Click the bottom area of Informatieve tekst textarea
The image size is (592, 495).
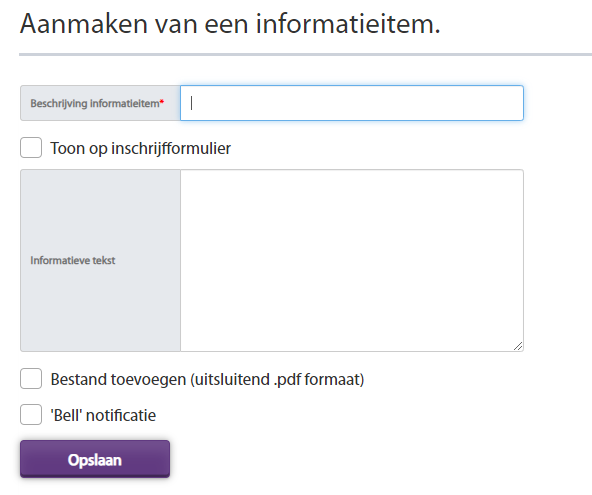pyautogui.click(x=352, y=336)
